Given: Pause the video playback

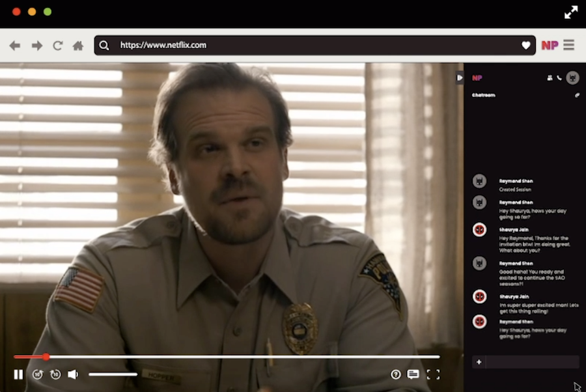Looking at the screenshot, I should 18,374.
